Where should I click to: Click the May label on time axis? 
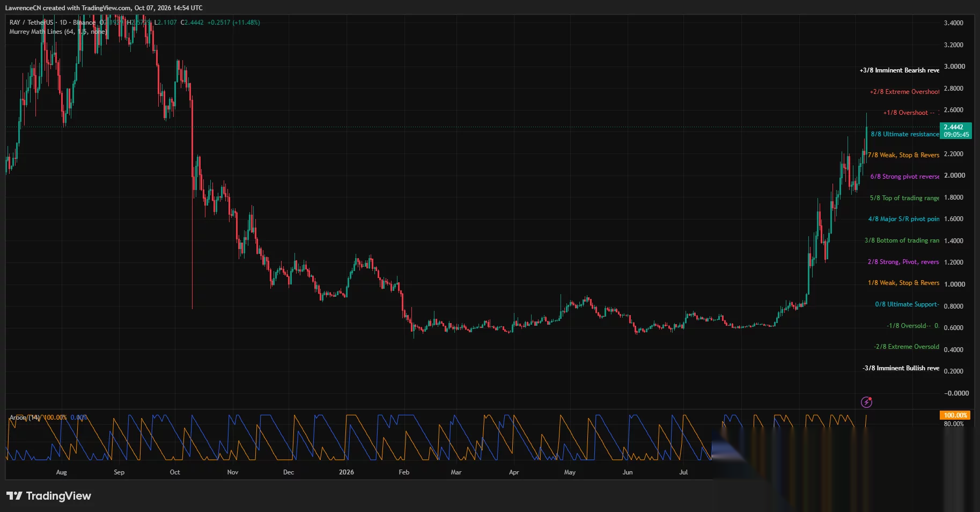tap(570, 472)
